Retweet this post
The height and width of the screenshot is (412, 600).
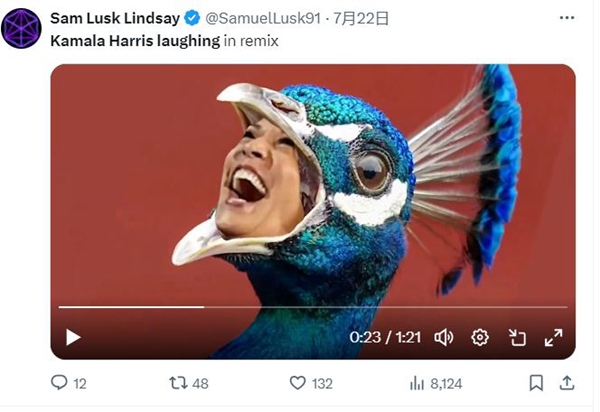(x=178, y=383)
